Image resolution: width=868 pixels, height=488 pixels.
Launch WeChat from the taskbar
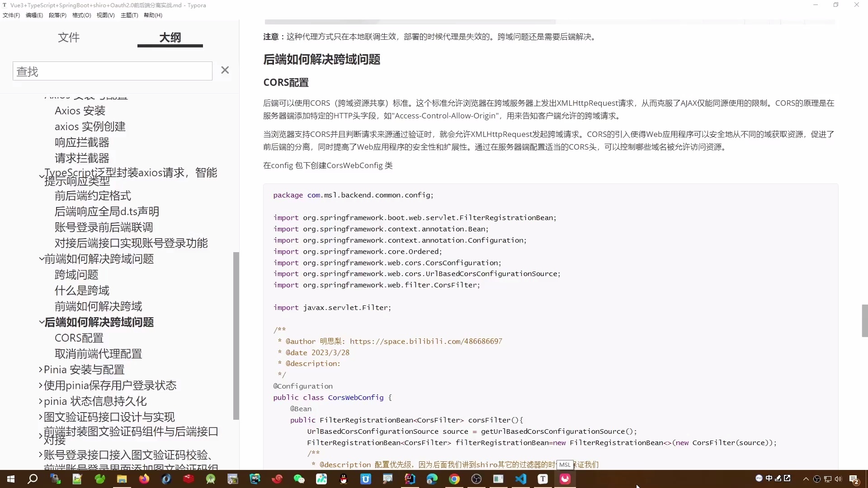pyautogui.click(x=299, y=479)
